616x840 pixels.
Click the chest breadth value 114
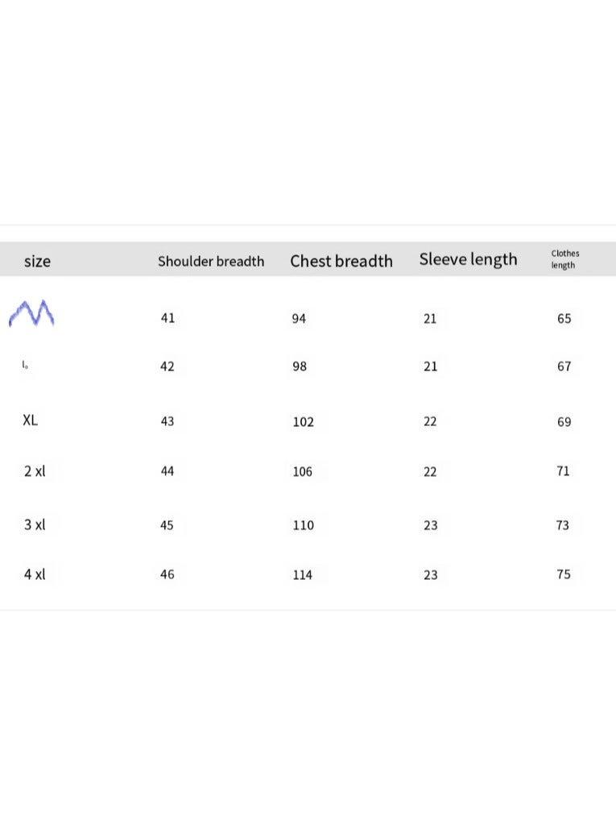pos(303,575)
